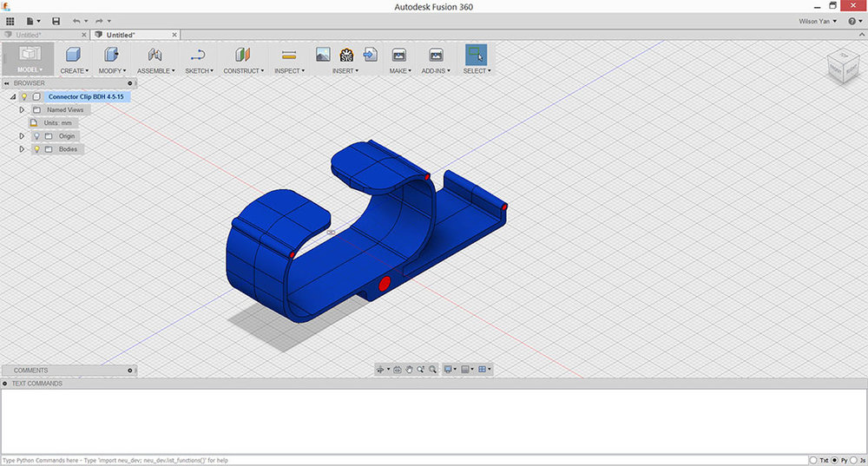Select the Txt radio button
Screen dimensions: 868x466
[x=813, y=460]
